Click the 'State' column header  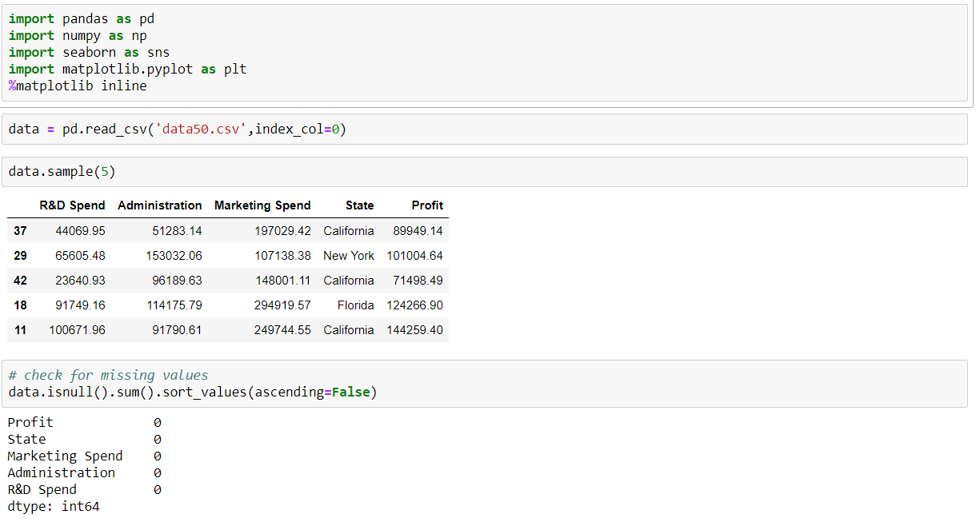[360, 205]
